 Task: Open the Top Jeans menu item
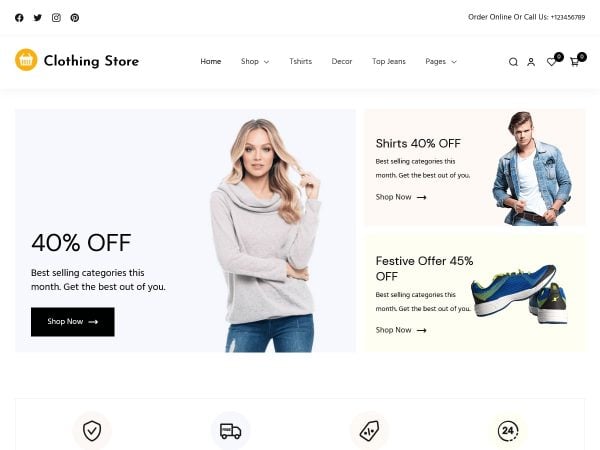tap(389, 61)
